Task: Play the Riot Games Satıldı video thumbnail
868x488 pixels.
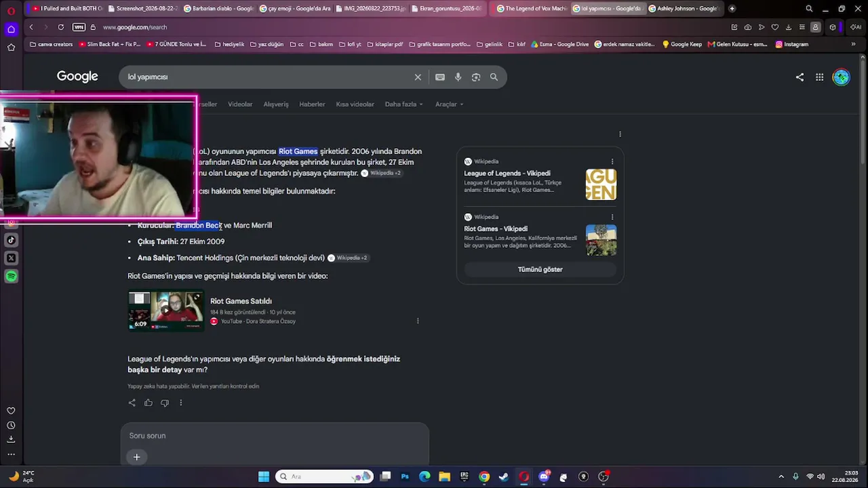Action: (165, 311)
